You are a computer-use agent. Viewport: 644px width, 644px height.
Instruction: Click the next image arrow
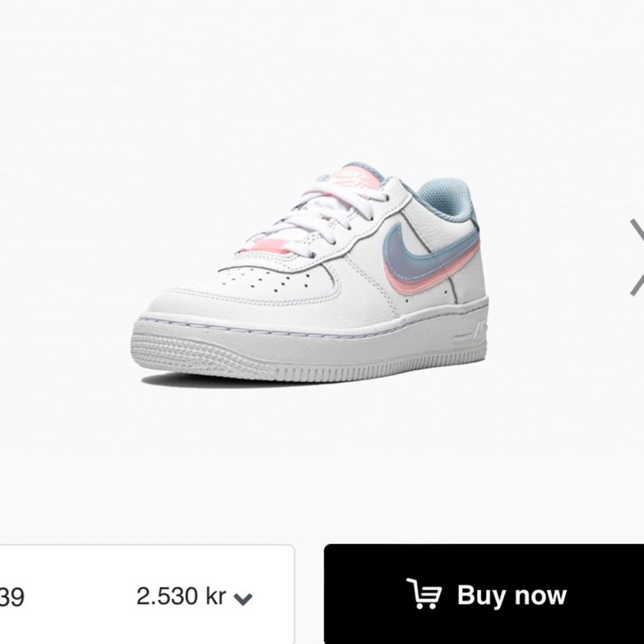[x=635, y=258]
